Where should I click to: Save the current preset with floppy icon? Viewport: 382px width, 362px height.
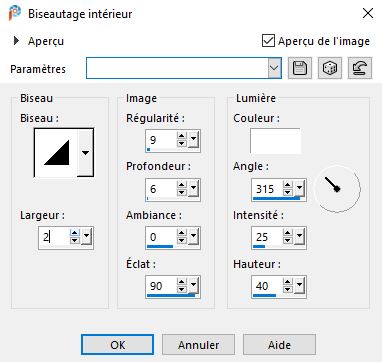click(x=300, y=68)
